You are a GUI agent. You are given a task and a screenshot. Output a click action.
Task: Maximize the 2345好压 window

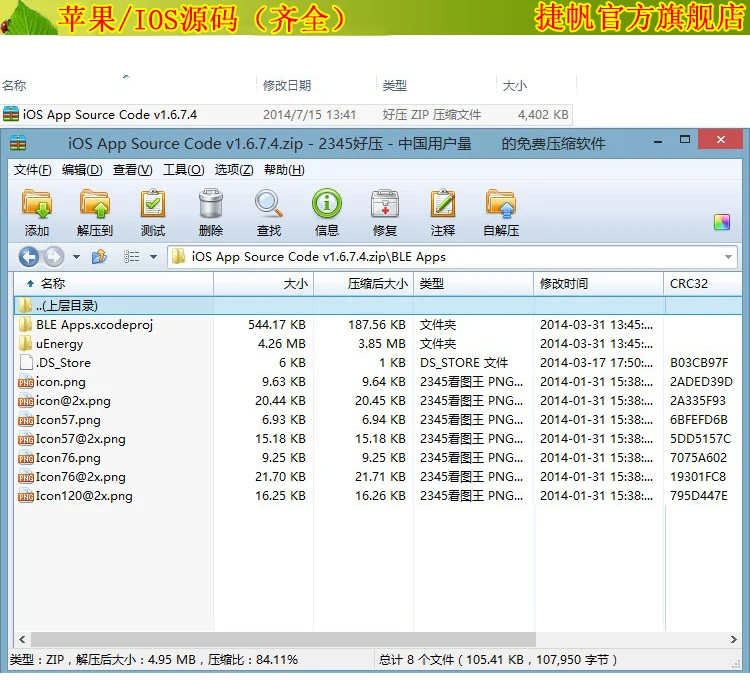685,140
